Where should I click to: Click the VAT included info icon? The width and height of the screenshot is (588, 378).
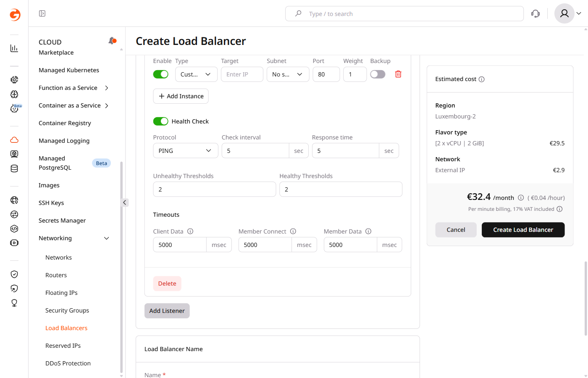pos(559,209)
